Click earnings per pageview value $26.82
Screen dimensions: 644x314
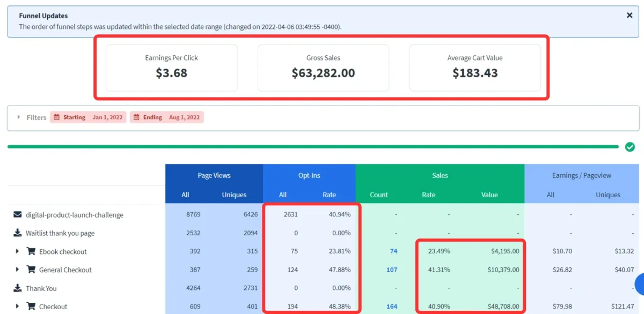coord(562,270)
